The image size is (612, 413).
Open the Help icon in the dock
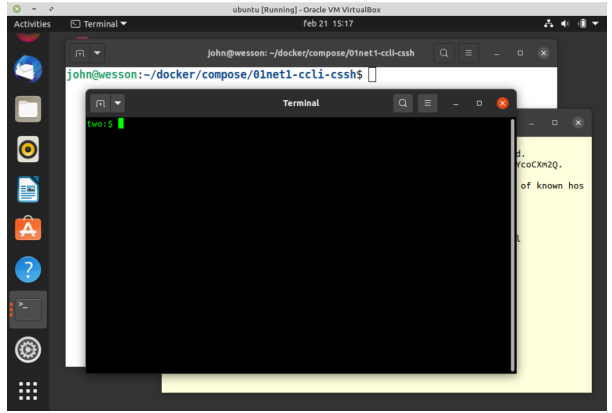click(27, 269)
